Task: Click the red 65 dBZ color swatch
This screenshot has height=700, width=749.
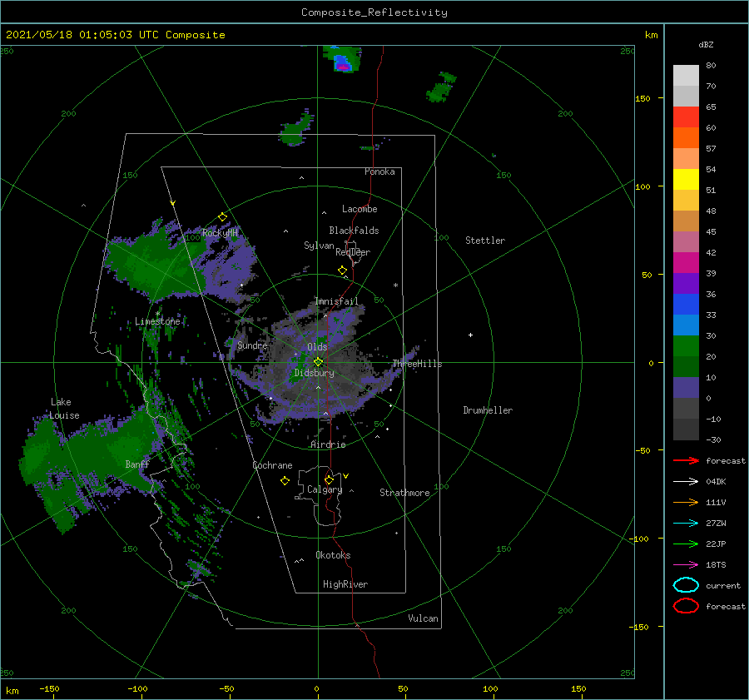Action: click(x=686, y=117)
